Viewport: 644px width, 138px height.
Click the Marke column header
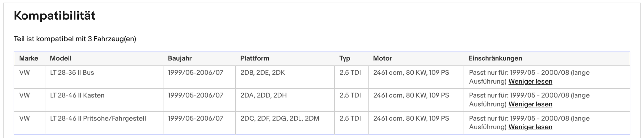pos(28,58)
